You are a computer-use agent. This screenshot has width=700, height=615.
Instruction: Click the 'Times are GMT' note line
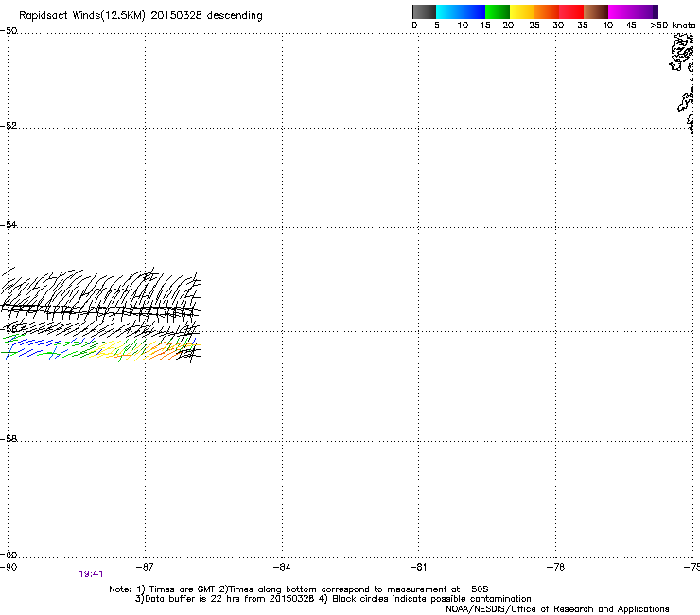(x=299, y=589)
